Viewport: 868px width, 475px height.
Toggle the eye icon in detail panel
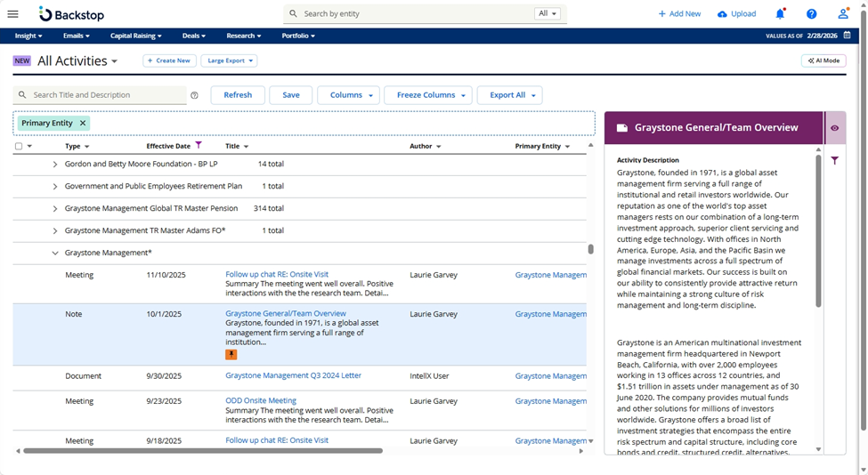coord(834,128)
